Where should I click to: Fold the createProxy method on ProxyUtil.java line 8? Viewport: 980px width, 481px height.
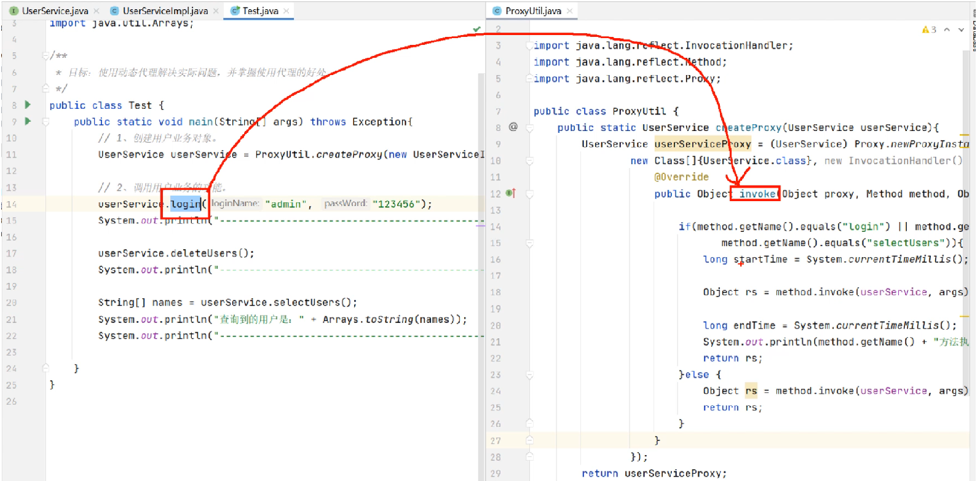point(529,128)
